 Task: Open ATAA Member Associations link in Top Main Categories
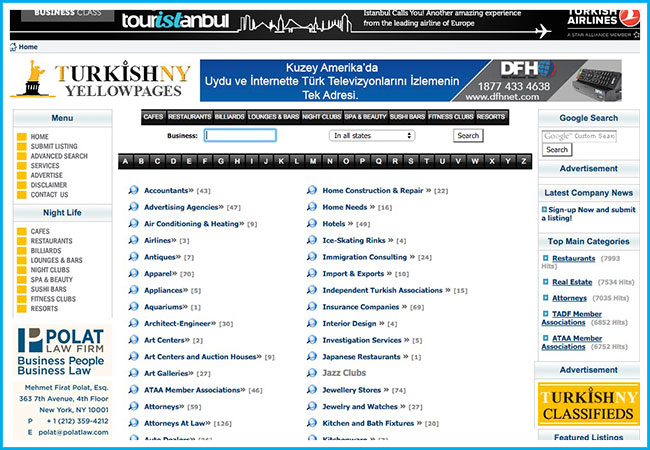(572, 342)
